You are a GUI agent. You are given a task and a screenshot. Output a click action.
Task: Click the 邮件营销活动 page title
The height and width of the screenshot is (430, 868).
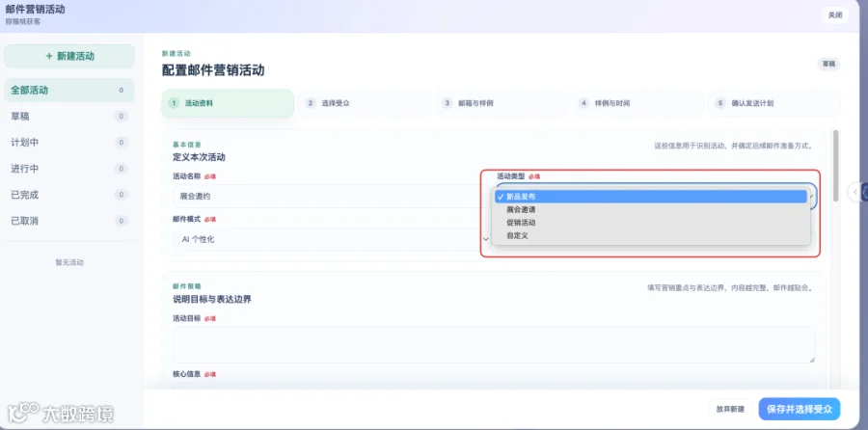coord(36,10)
